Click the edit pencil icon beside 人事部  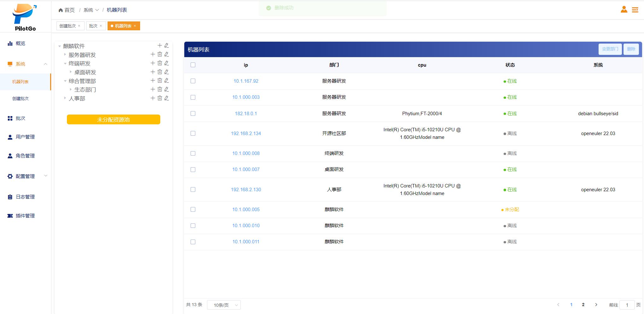(x=167, y=98)
